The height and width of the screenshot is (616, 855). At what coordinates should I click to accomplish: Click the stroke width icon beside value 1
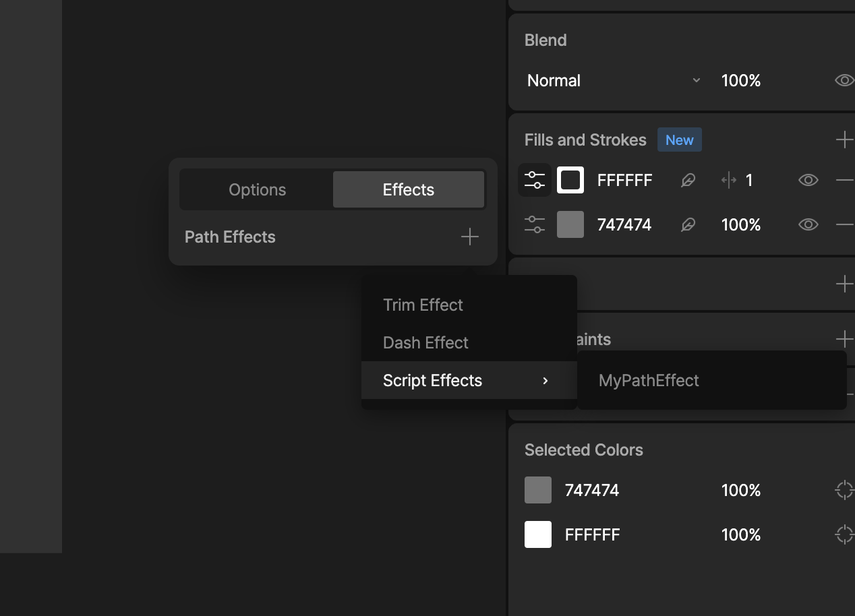pyautogui.click(x=728, y=180)
